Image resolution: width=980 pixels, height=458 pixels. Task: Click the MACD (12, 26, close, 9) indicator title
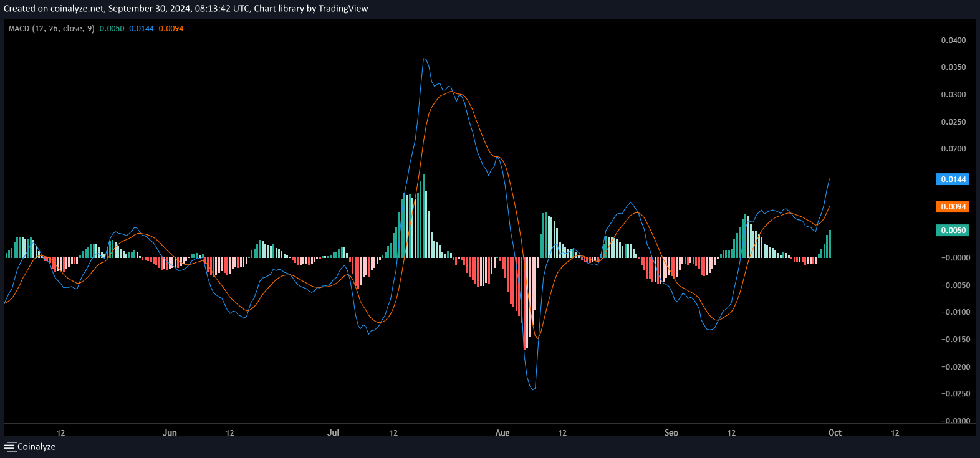51,29
